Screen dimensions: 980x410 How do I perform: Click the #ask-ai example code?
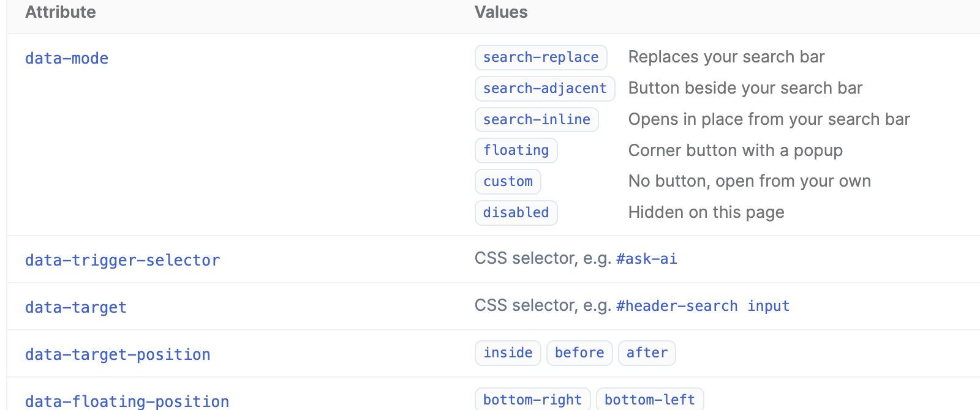[x=647, y=259]
